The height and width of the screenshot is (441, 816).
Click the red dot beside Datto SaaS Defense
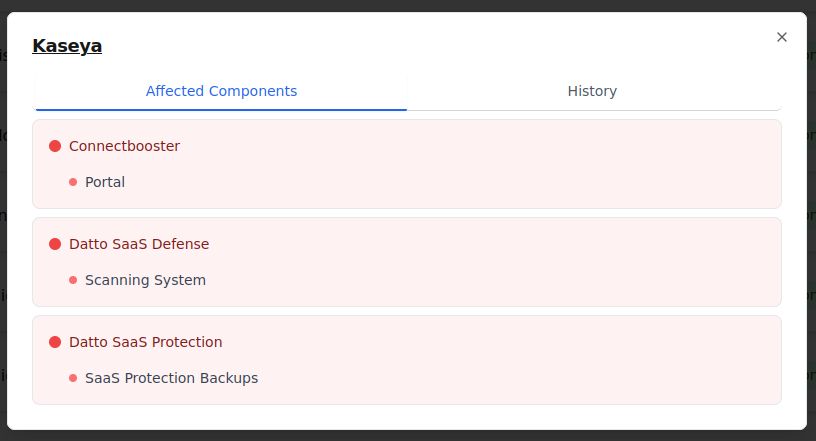coord(55,244)
